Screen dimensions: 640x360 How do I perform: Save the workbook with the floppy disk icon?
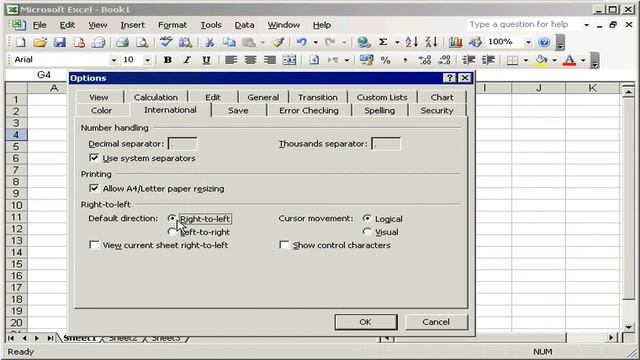[60, 42]
